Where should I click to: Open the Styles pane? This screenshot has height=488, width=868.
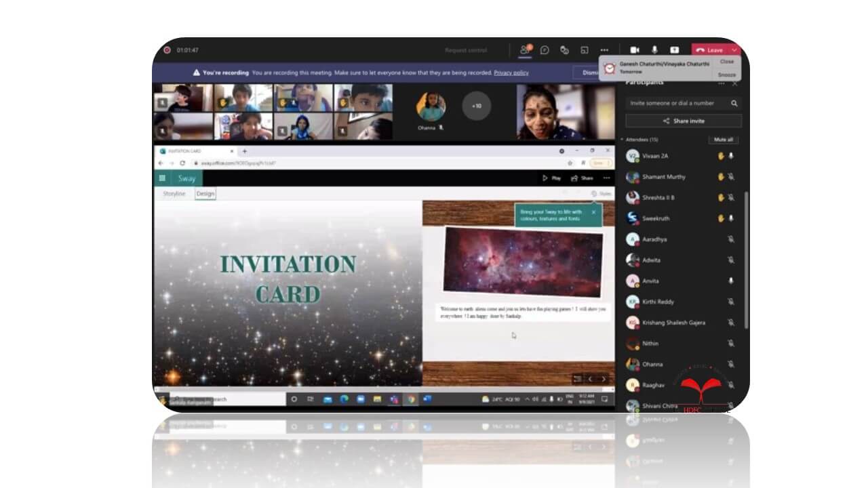[x=601, y=194]
